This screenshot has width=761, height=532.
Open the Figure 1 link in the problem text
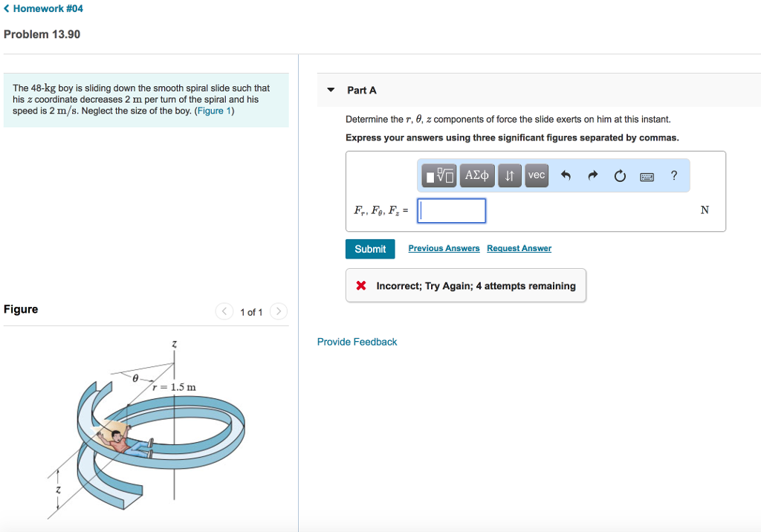(214, 111)
